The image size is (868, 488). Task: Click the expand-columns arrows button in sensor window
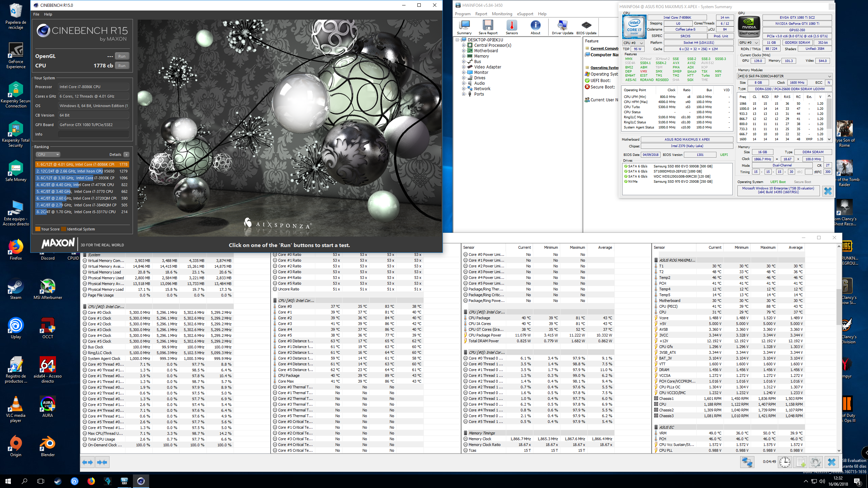pyautogui.click(x=87, y=462)
